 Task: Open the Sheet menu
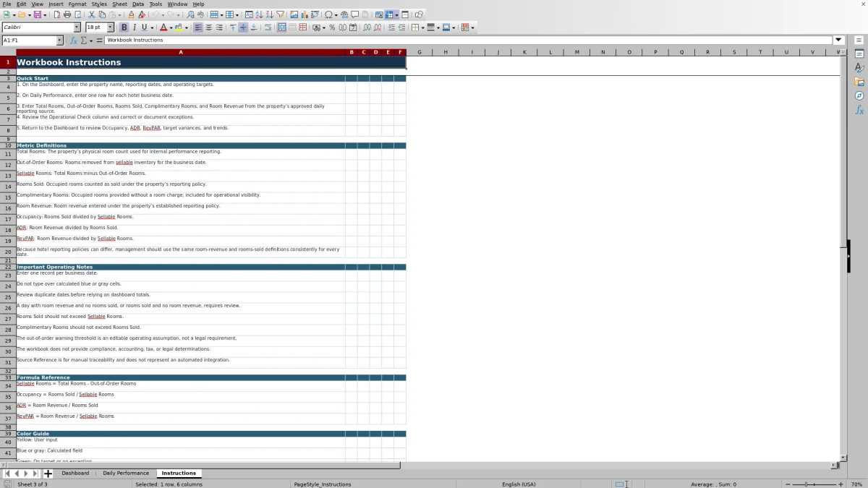pos(119,4)
